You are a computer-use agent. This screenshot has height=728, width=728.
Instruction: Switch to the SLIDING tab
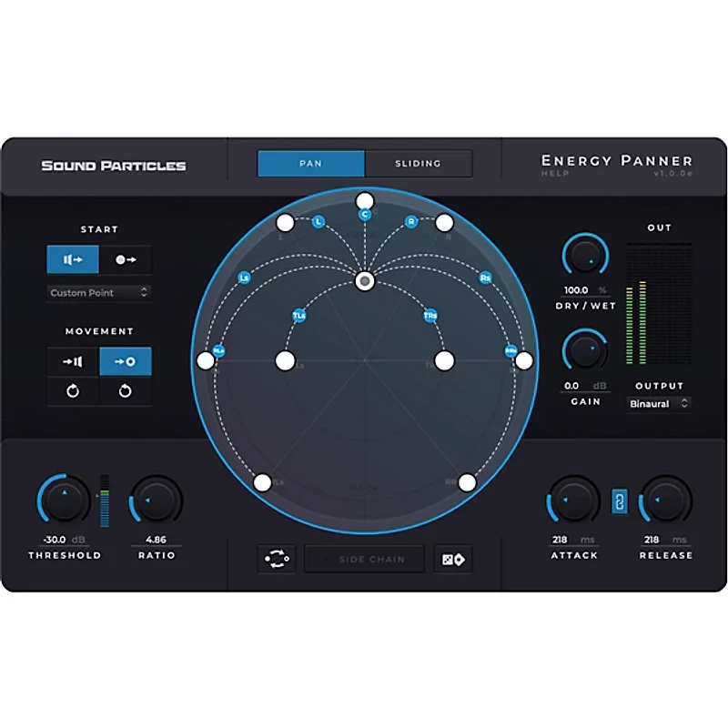(419, 163)
